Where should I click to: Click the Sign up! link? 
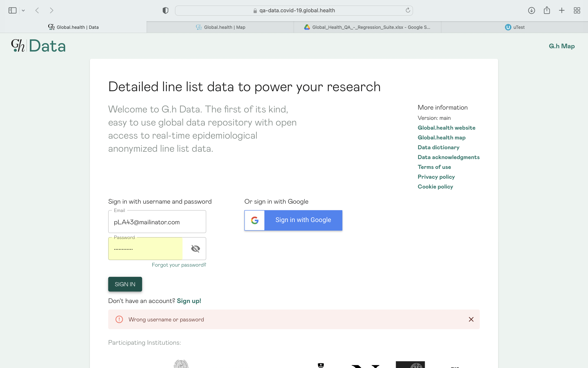point(189,301)
